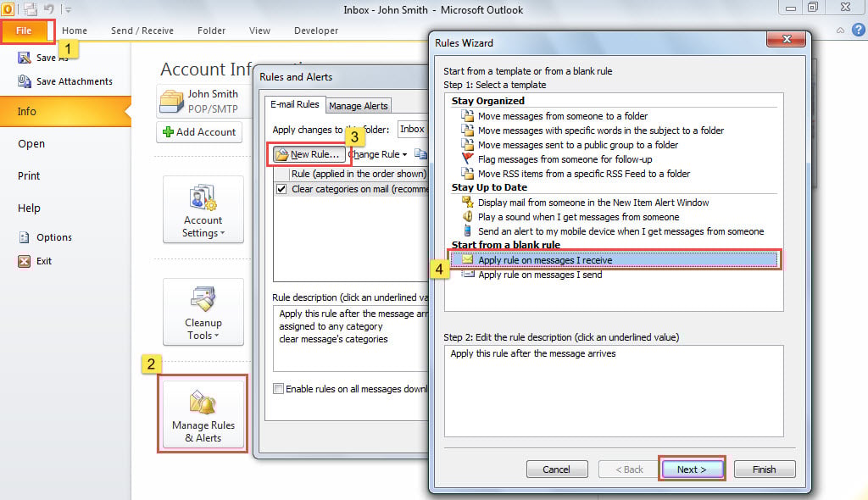This screenshot has width=868, height=500.
Task: Click the Copy rule icon in Rules and Alerts
Action: [x=421, y=154]
